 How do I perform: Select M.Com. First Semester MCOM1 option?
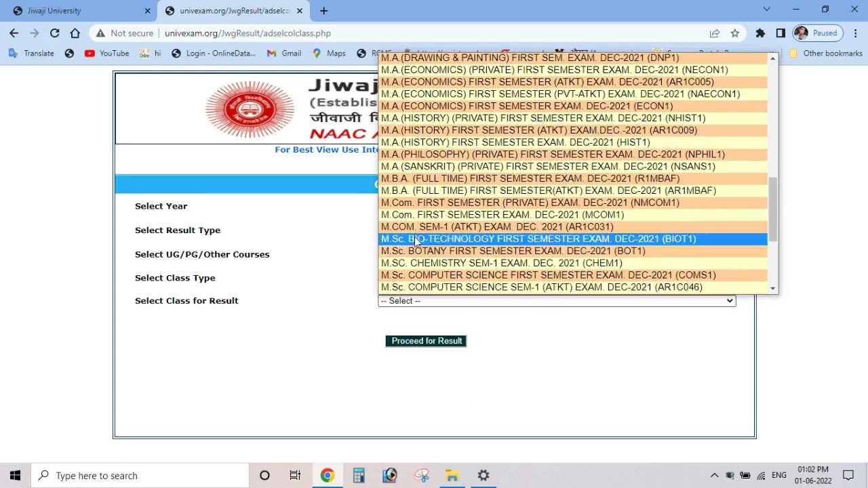[x=573, y=215]
